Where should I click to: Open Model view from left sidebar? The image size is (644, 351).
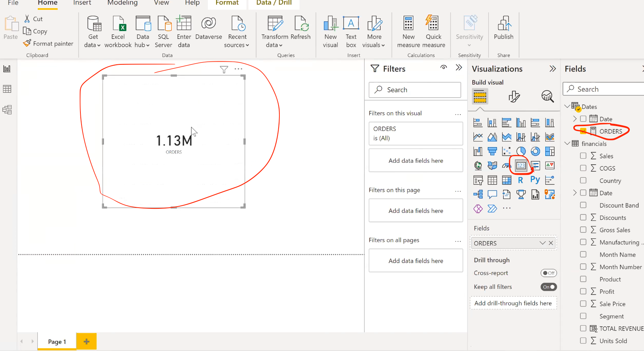click(7, 110)
